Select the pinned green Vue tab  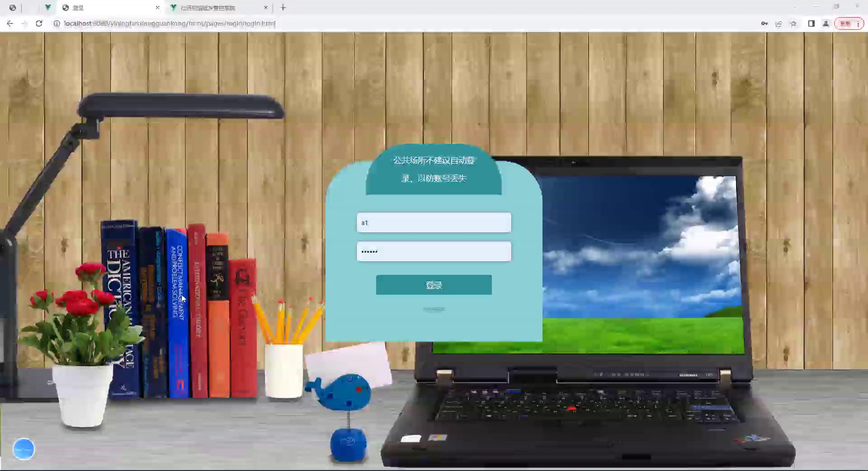[x=47, y=8]
